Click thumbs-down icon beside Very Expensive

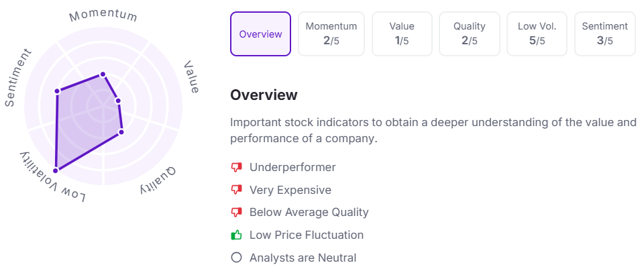point(235,190)
